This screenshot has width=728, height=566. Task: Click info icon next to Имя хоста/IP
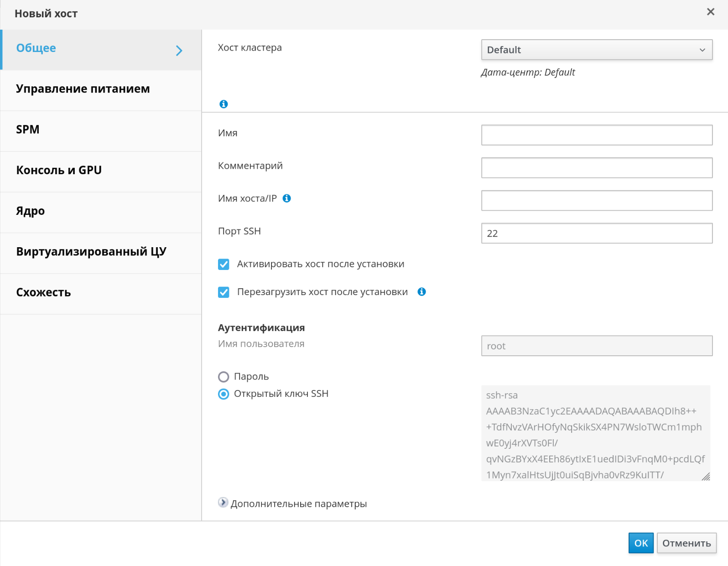click(x=286, y=198)
